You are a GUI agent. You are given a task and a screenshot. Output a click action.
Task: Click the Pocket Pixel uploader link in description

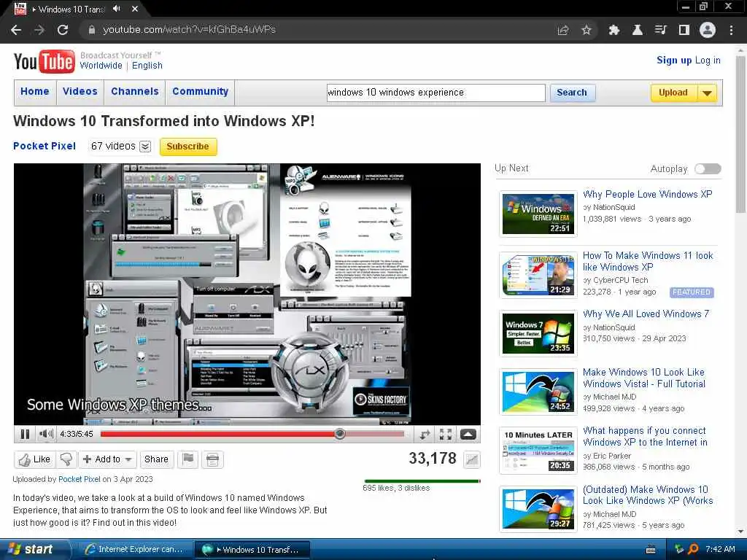pyautogui.click(x=79, y=479)
